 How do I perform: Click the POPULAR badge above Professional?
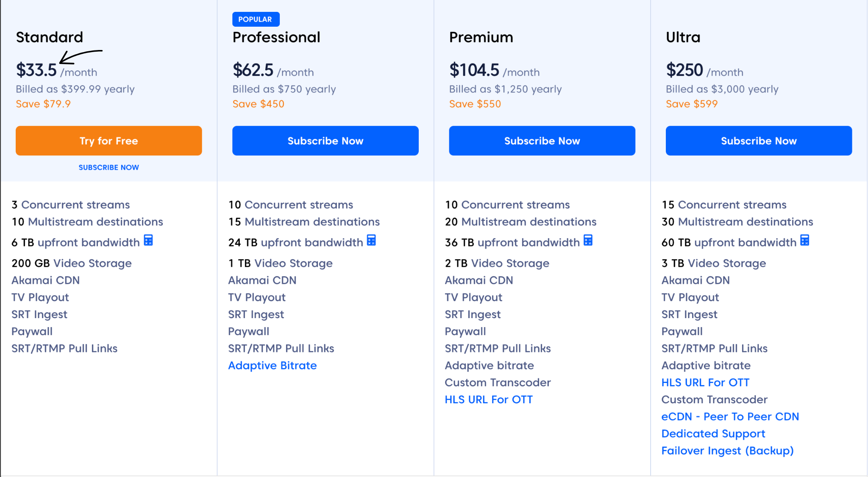click(x=256, y=19)
